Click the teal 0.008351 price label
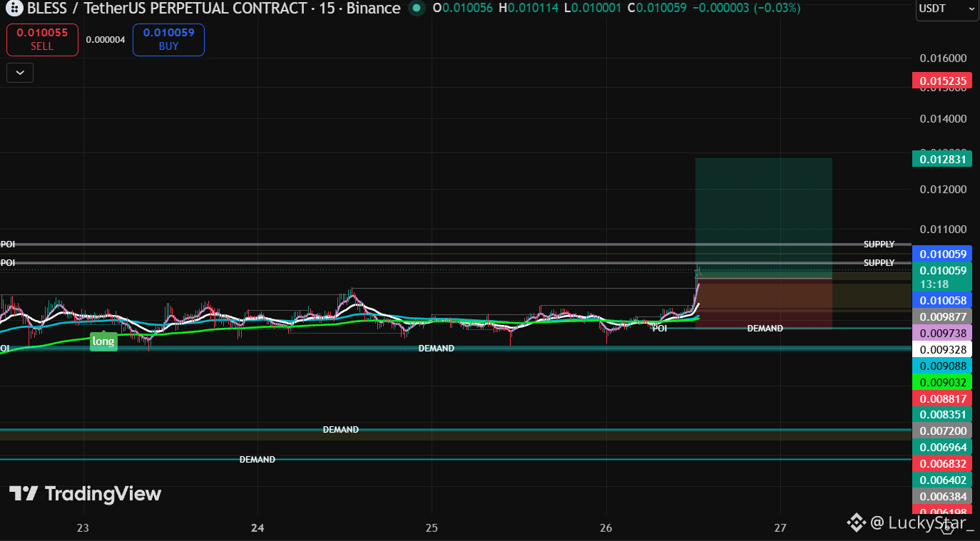 942,415
